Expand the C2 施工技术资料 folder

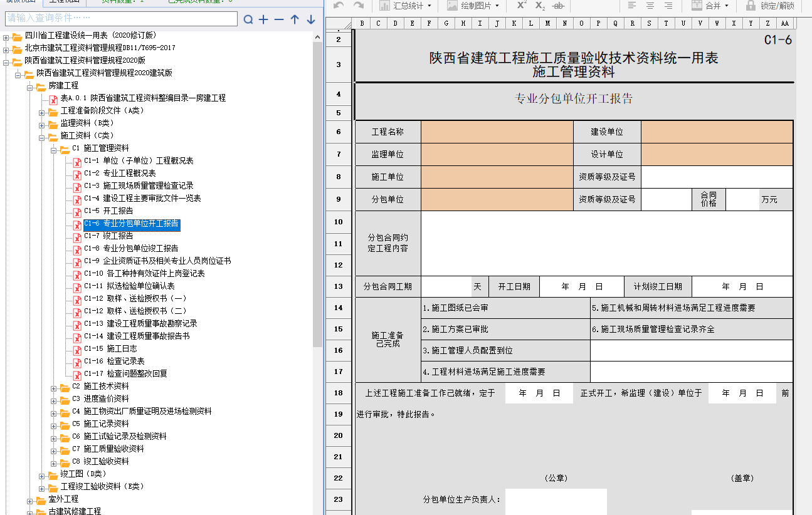pyautogui.click(x=55, y=387)
